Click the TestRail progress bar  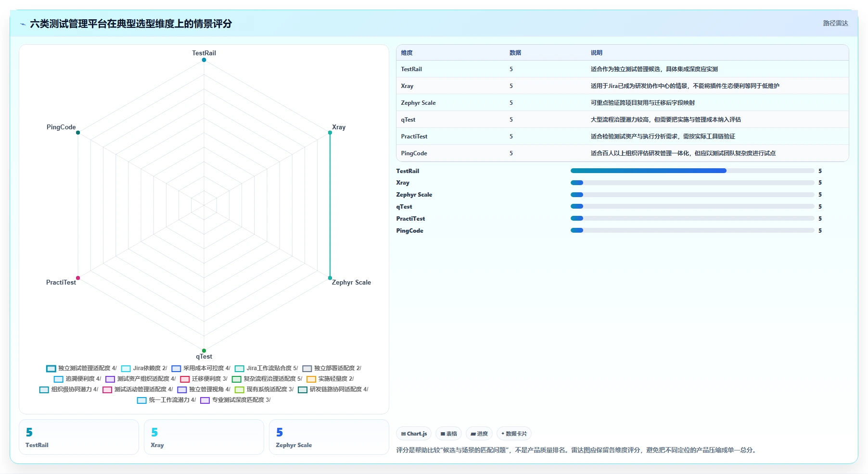point(692,171)
